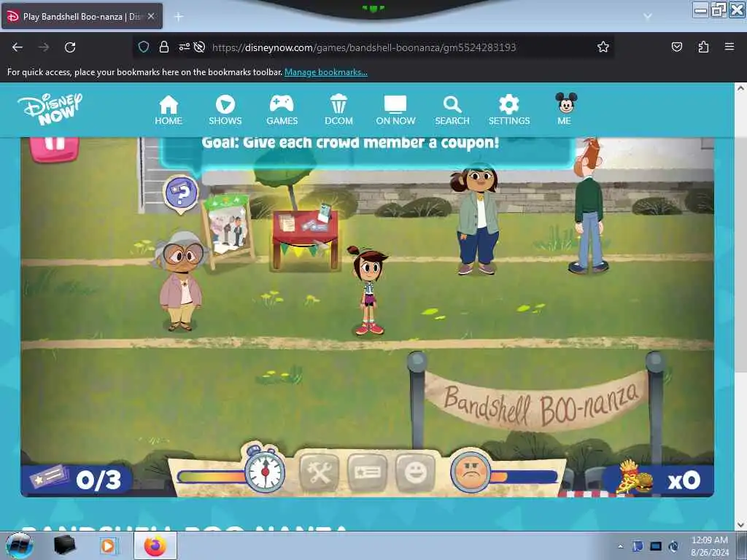Open the Windows Start button
Viewport: 747px width, 560px height.
(20, 545)
